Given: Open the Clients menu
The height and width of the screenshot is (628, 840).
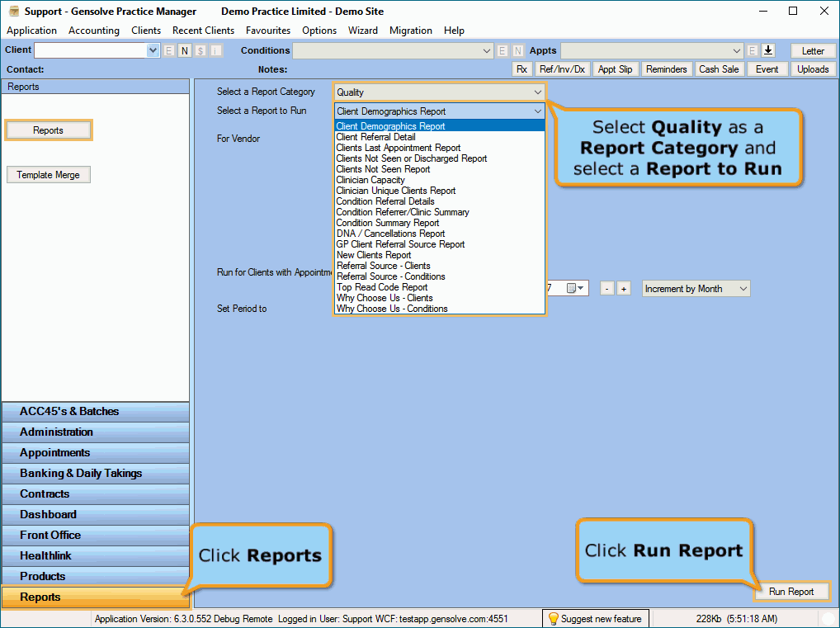Looking at the screenshot, I should [x=146, y=31].
